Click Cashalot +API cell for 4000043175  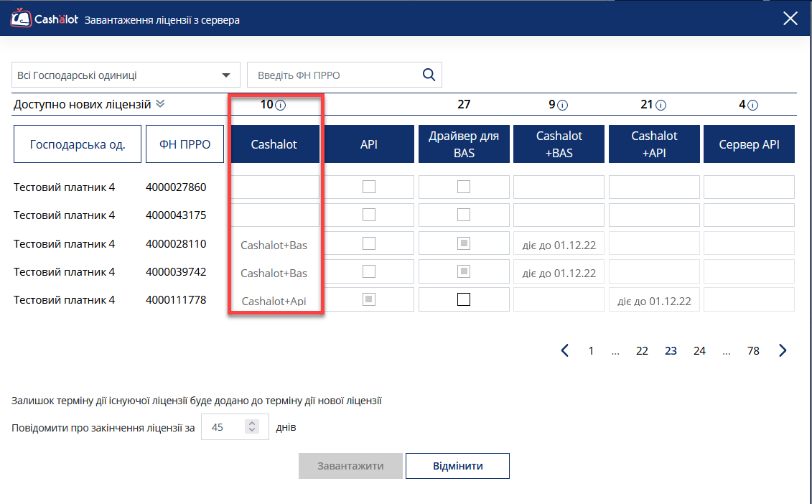(x=654, y=215)
